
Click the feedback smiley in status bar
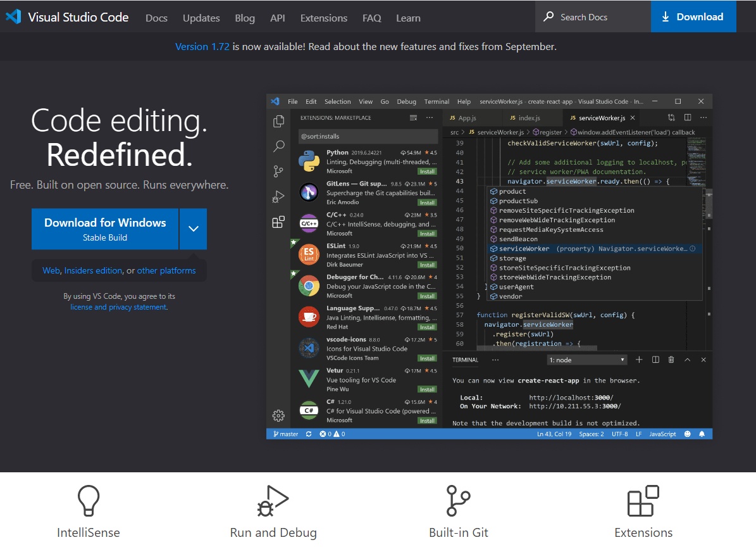[688, 434]
